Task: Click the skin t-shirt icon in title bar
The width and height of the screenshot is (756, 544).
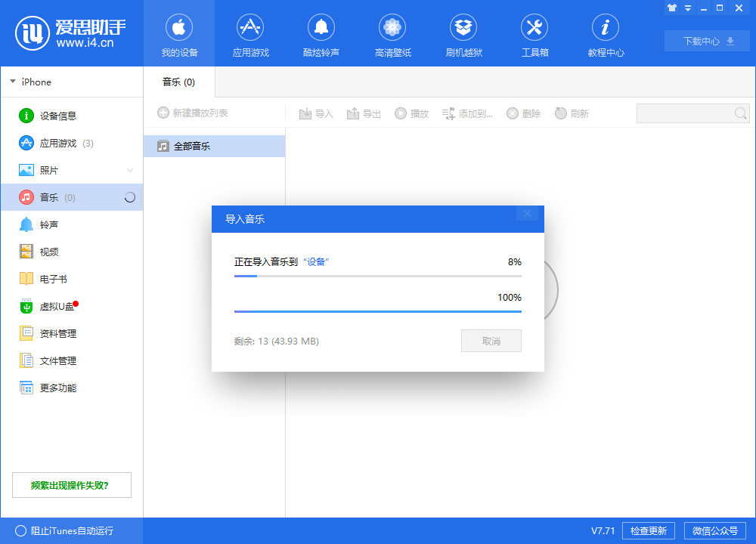Action: tap(671, 8)
